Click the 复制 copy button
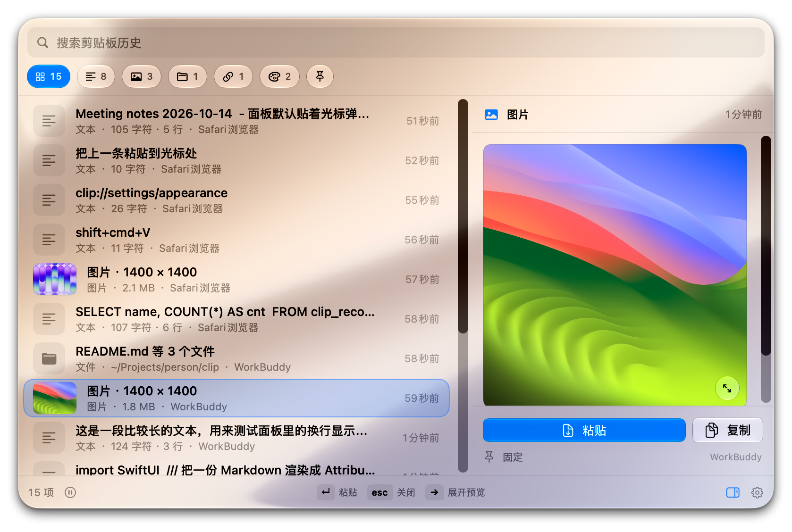792x532 pixels. coord(728,430)
